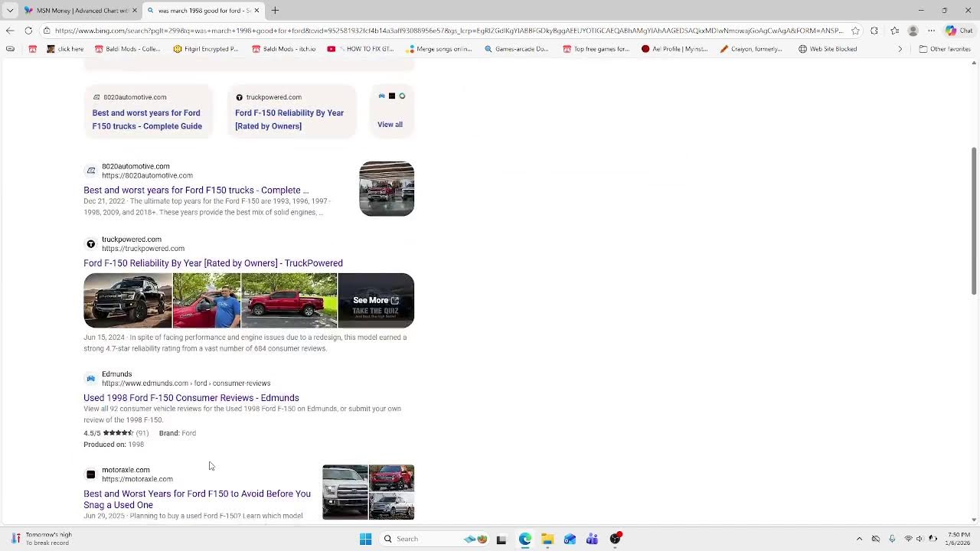Open Edge Settings and more menu
Viewport: 980px width, 551px height.
pos(931,31)
